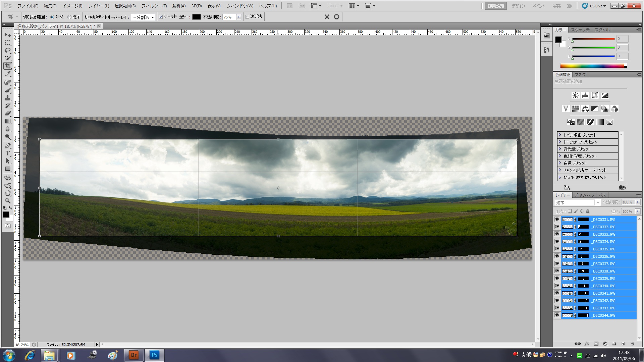Cancel the crop with the X button
The height and width of the screenshot is (362, 644).
[327, 17]
